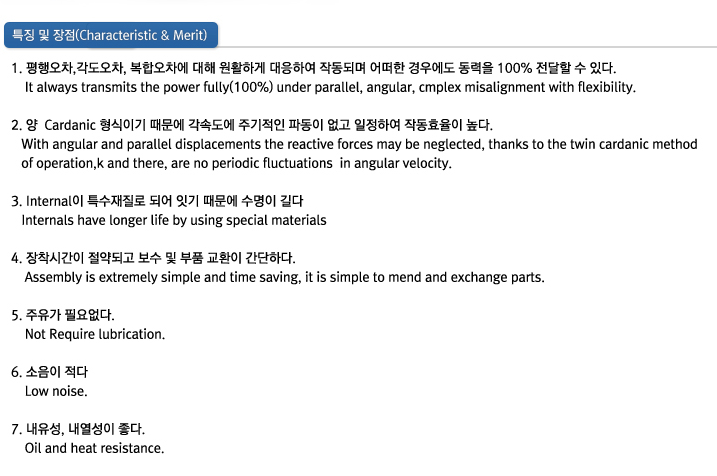717x476 pixels.
Task: Select the item 7 Korean heading
Action: (78, 429)
